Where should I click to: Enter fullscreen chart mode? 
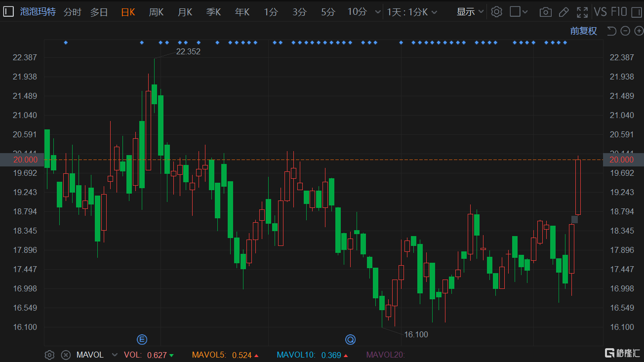582,12
